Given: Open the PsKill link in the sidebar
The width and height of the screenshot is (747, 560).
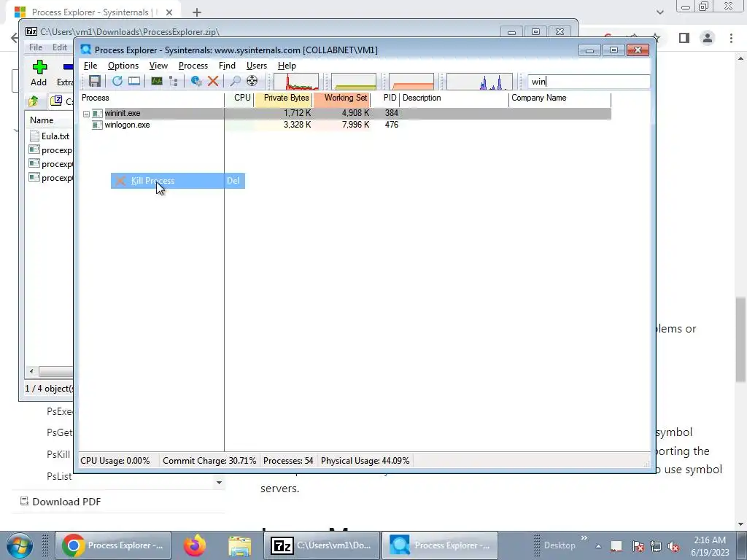Looking at the screenshot, I should 58,455.
